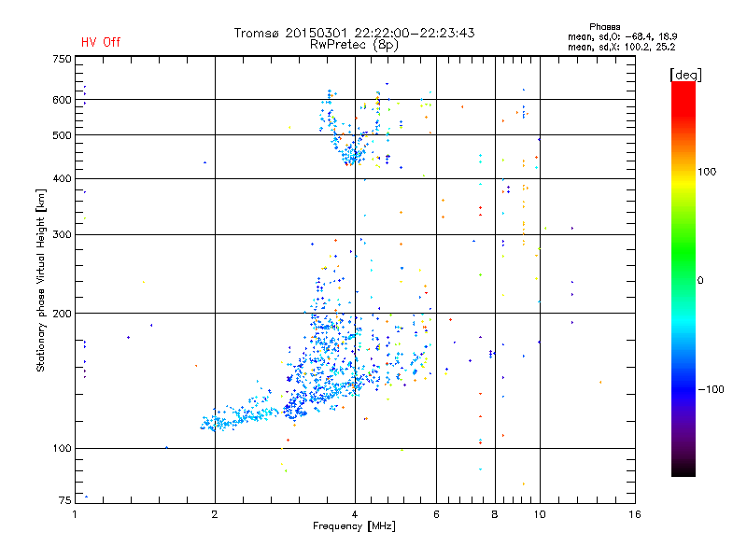Image resolution: width=747 pixels, height=560 pixels.
Task: Click the 'Stationary phase Virtual Height [km]' axis label
Action: pyautogui.click(x=41, y=280)
